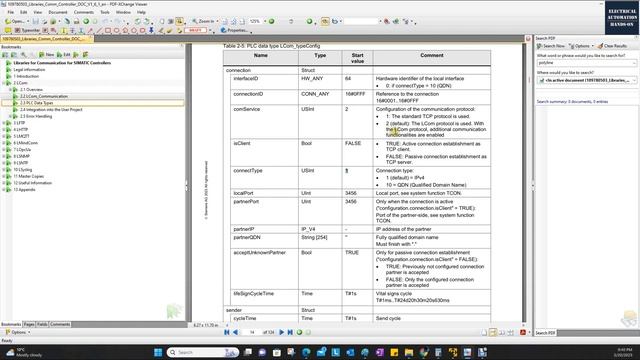The image size is (640, 360).
Task: Open the 11 Master Copies bookmark
Action: click(29, 176)
